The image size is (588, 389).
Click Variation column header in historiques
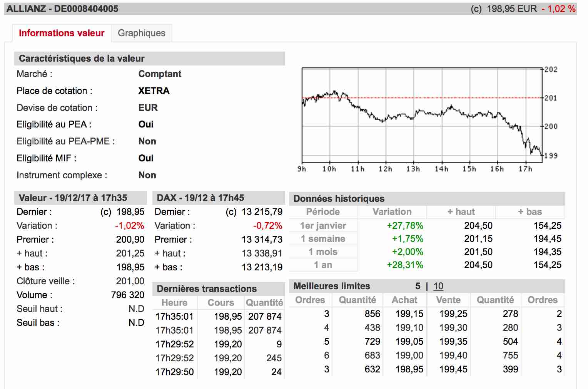pyautogui.click(x=392, y=212)
